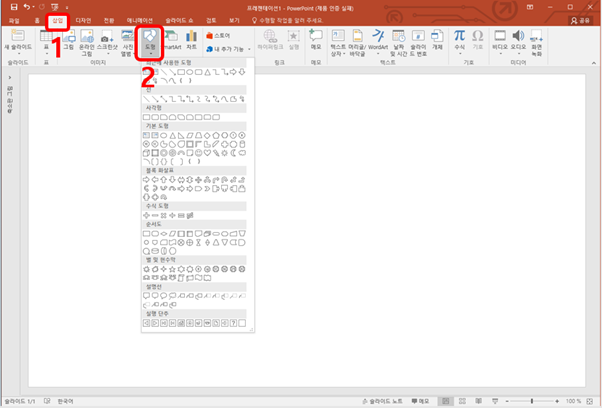The width and height of the screenshot is (602, 408).
Task: Save the presentation from the quick access toolbar
Action: click(14, 7)
